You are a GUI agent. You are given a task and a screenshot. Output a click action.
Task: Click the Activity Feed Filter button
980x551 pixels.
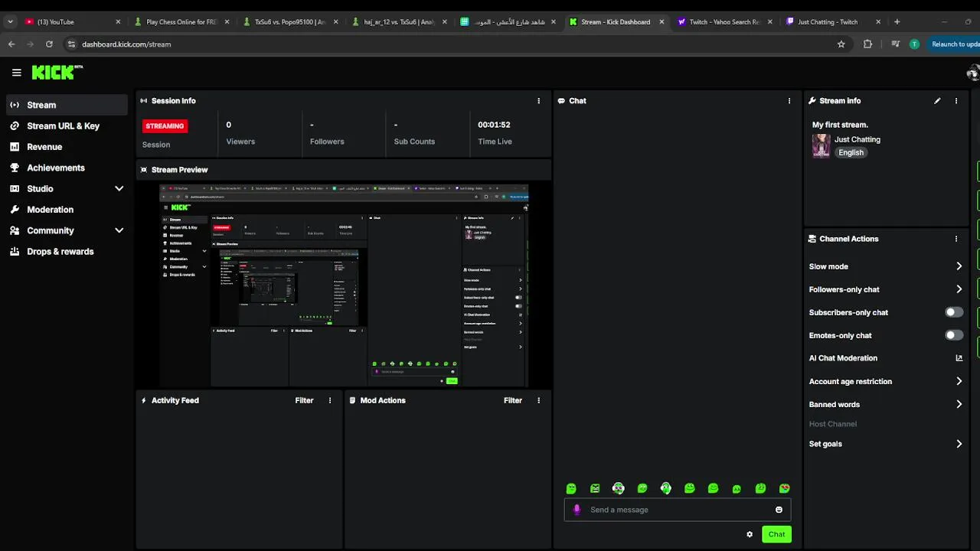304,400
